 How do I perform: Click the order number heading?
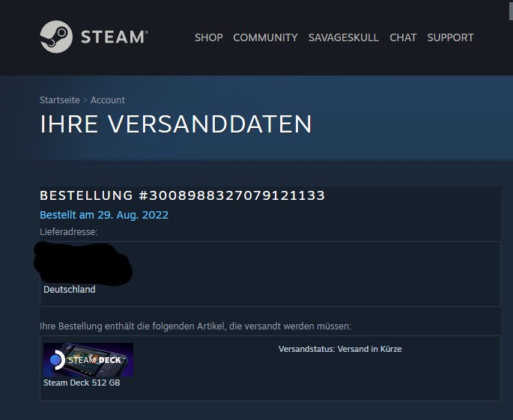pos(182,195)
